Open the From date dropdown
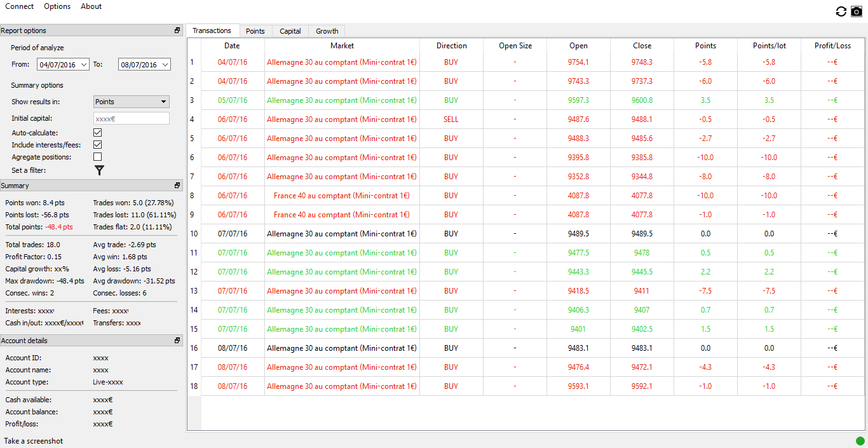The width and height of the screenshot is (868, 448). 85,65
